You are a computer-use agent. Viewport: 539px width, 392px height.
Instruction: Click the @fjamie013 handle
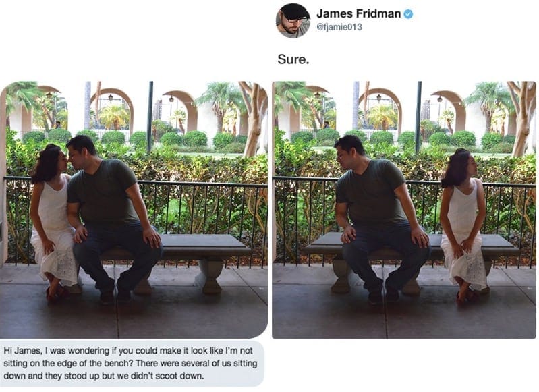[x=339, y=27]
